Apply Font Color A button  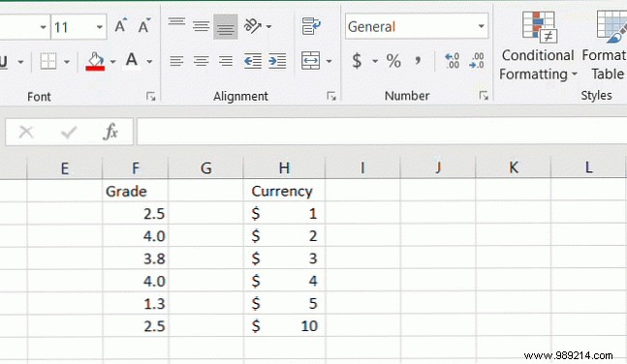(x=132, y=61)
